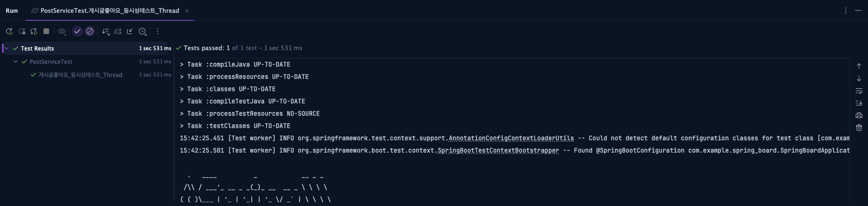
Task: Collapse the PostServiceTest node
Action: 16,61
